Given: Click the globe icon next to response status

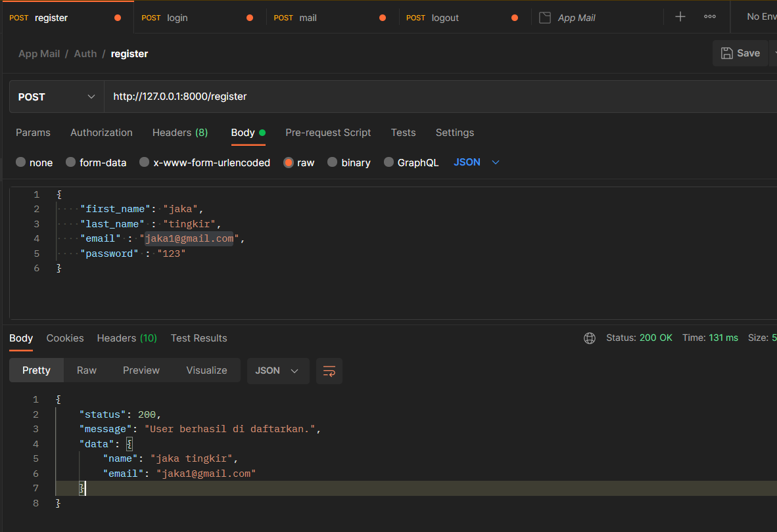Looking at the screenshot, I should 589,338.
